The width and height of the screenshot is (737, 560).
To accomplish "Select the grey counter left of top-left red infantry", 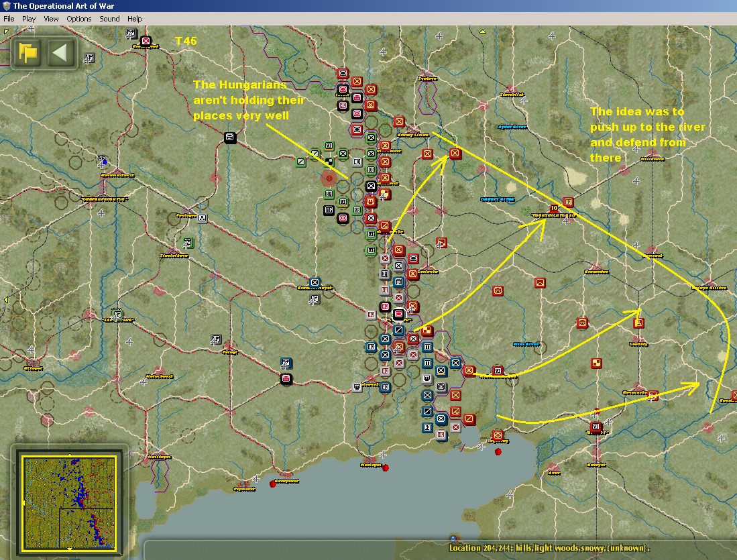I will point(131,34).
